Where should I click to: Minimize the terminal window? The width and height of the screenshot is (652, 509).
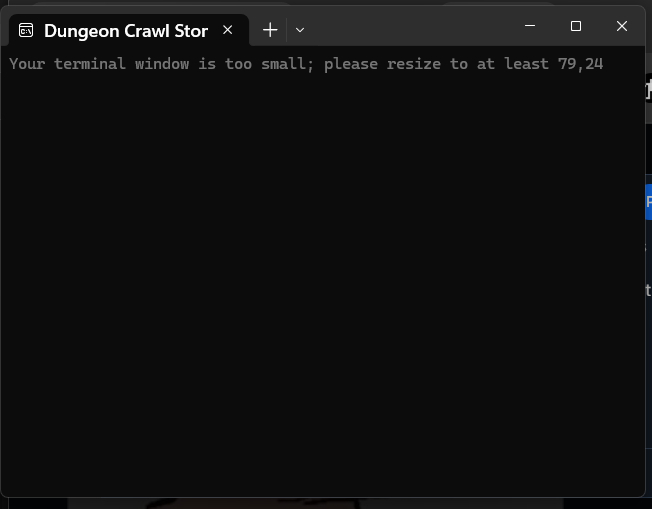tap(530, 26)
